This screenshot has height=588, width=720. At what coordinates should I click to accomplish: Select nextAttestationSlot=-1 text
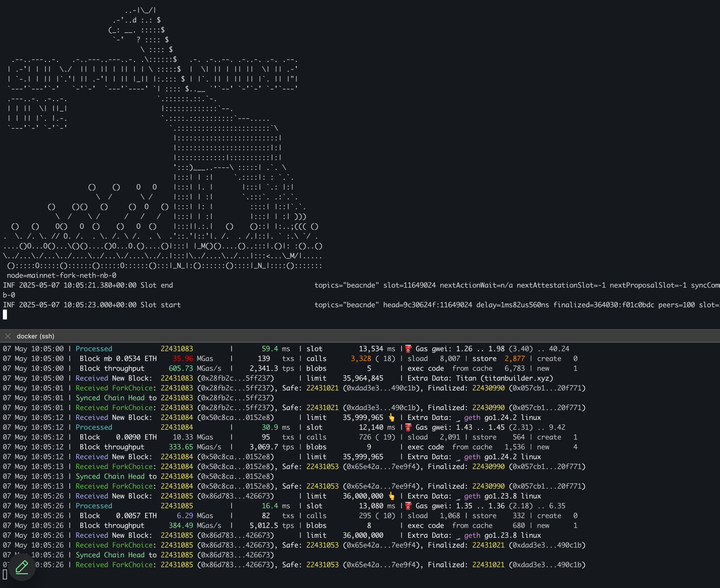point(561,285)
